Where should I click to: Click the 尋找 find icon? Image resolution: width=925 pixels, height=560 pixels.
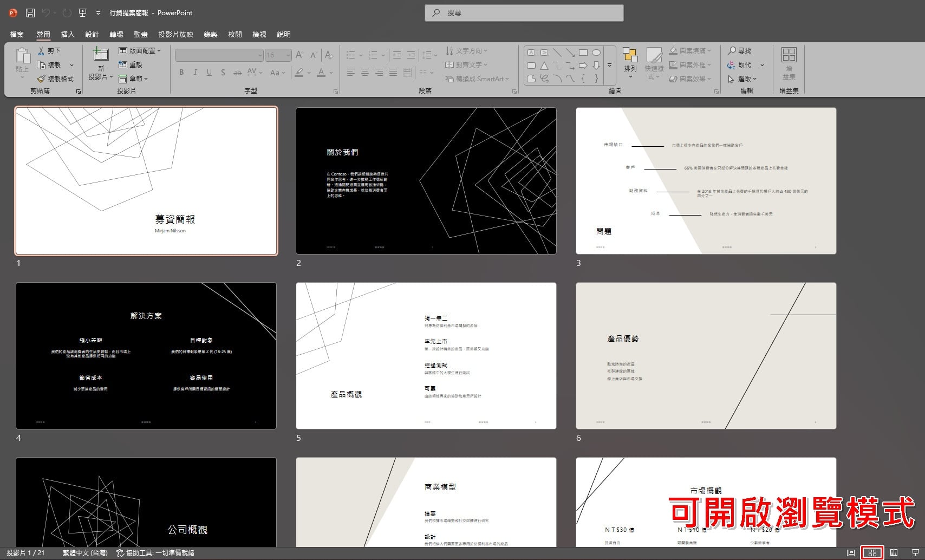(x=732, y=50)
